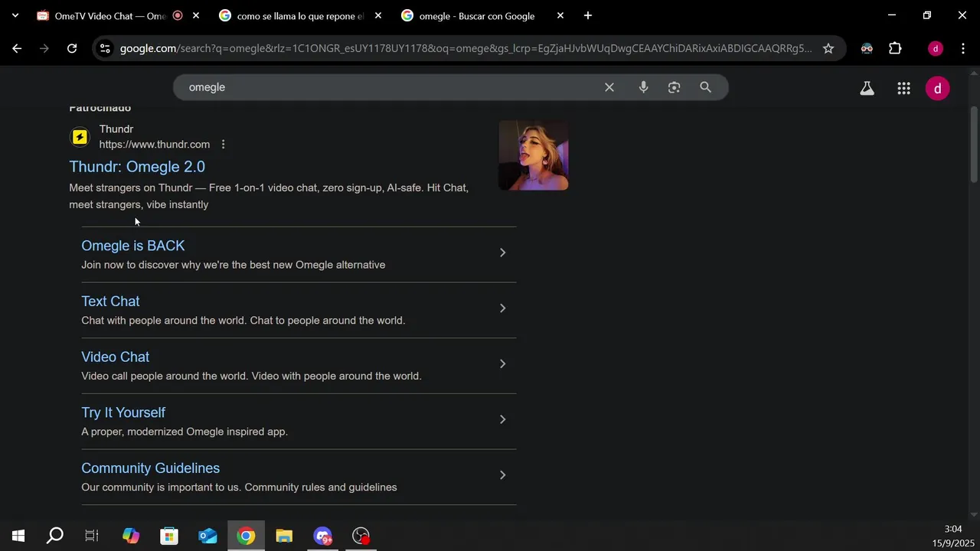The image size is (980, 551).
Task: Open site information icon in address bar
Action: 105,48
